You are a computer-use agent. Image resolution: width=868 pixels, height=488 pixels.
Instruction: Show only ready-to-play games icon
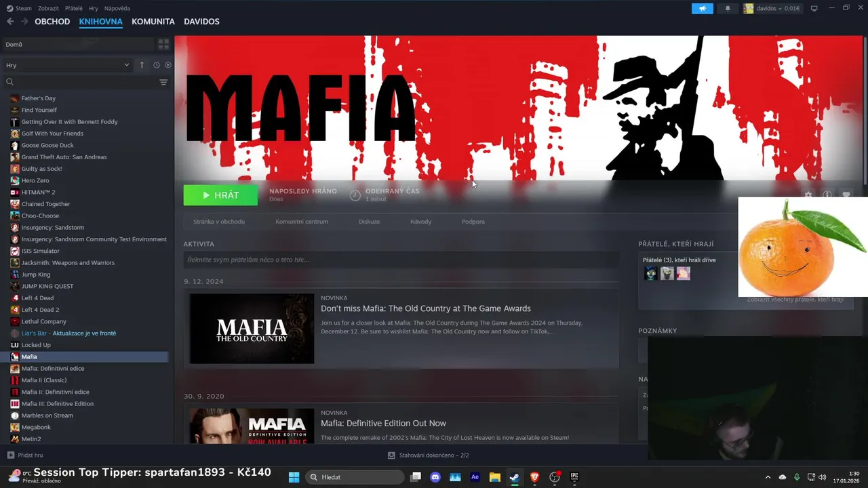tap(168, 65)
